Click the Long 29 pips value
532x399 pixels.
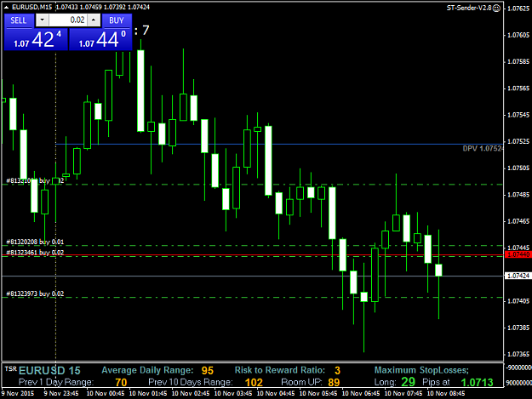[x=409, y=382]
